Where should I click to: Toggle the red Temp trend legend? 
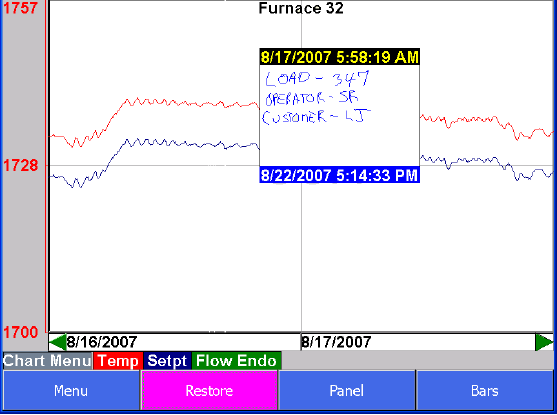(118, 361)
